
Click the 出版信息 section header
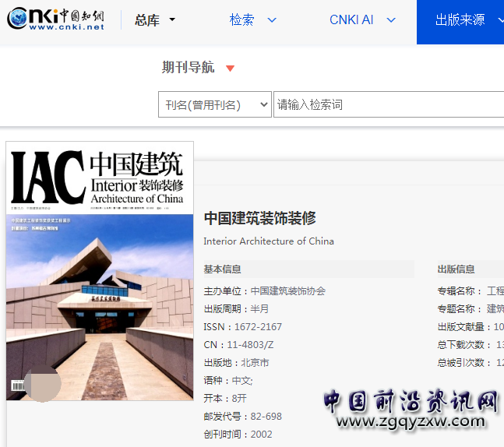(456, 269)
